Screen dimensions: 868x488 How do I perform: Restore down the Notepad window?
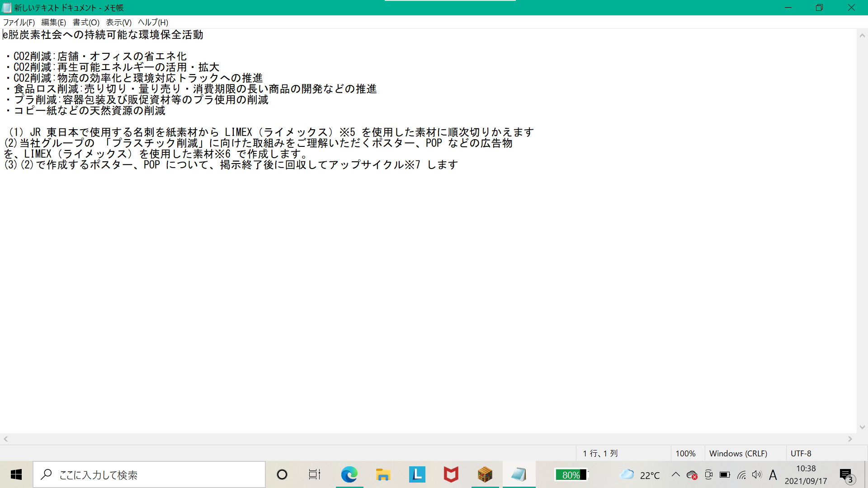819,8
